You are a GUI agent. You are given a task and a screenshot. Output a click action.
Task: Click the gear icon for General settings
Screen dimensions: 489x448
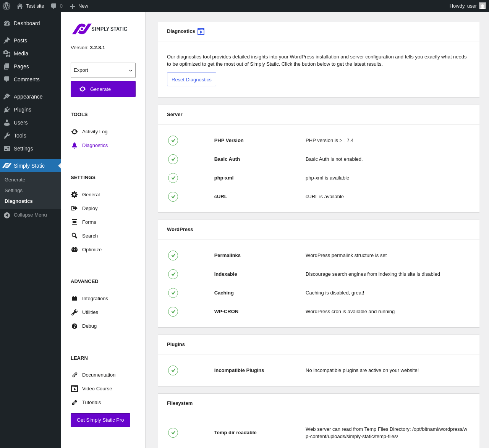pos(74,195)
